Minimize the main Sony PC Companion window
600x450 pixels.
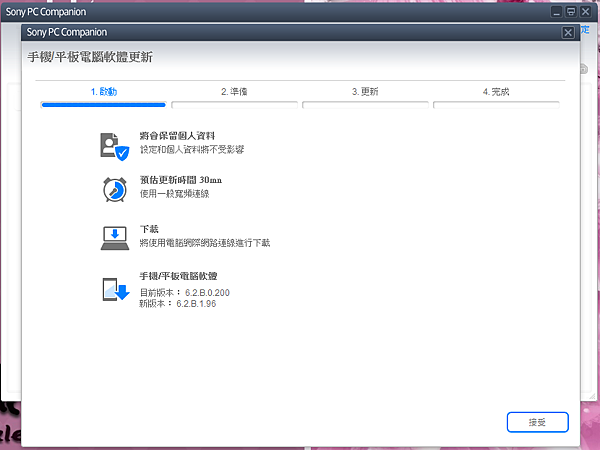point(556,12)
